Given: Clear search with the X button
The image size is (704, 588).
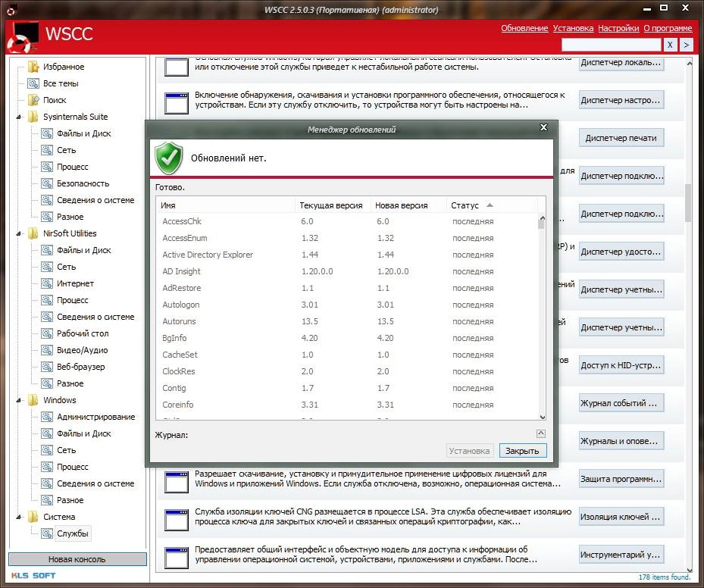Looking at the screenshot, I should (670, 45).
